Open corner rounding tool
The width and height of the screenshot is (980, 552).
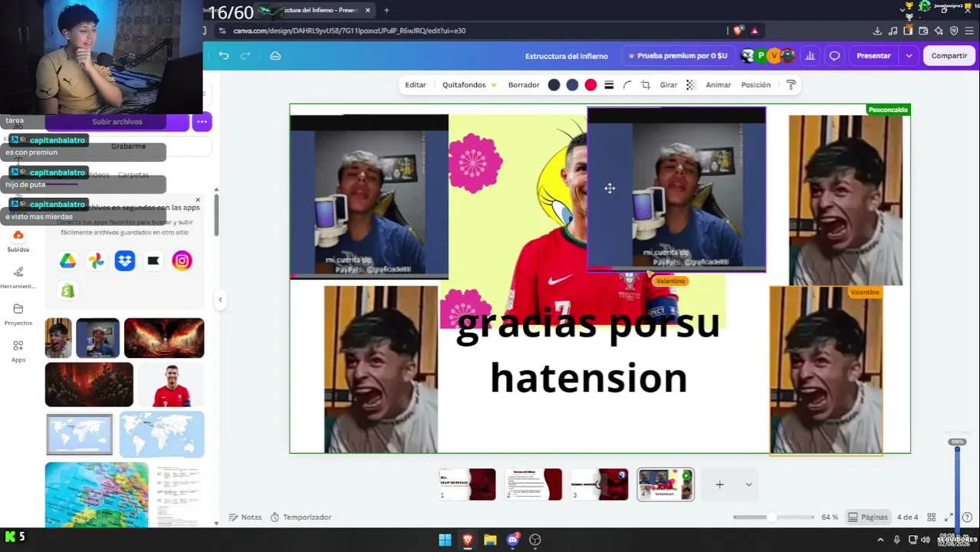click(x=627, y=85)
